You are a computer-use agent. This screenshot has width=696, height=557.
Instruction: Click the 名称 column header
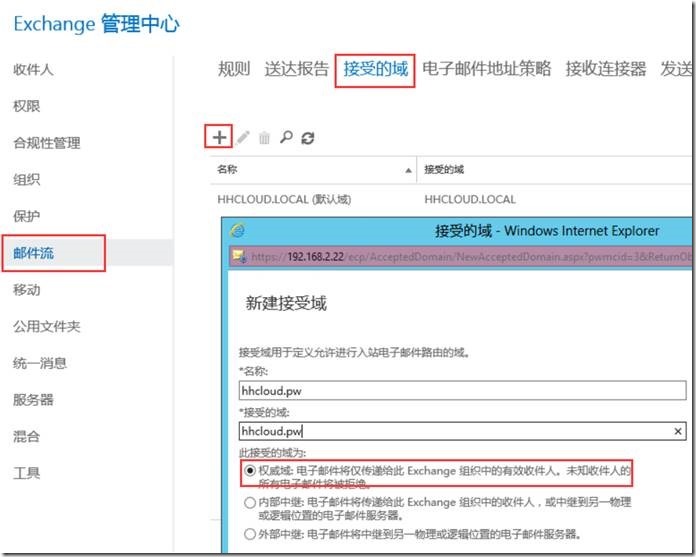[x=227, y=169]
